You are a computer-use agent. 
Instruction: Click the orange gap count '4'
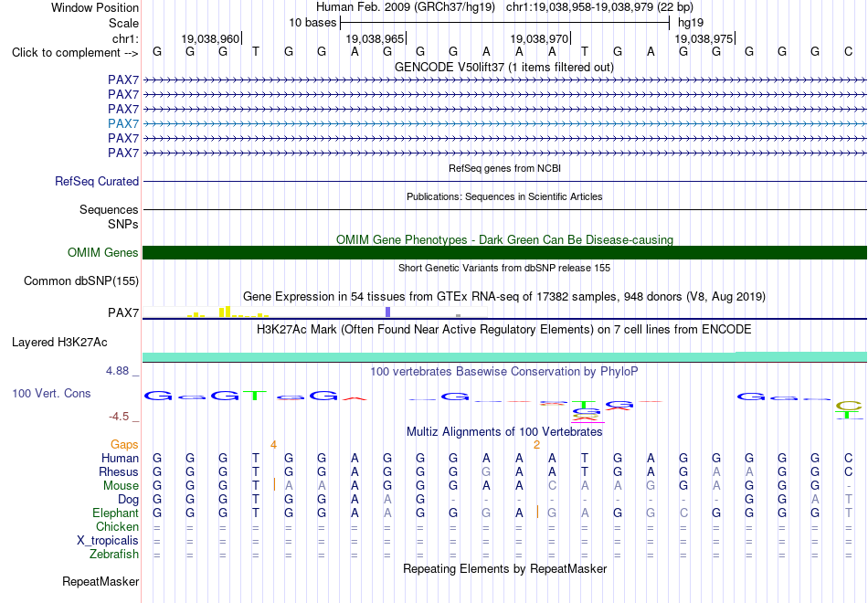[x=273, y=445]
